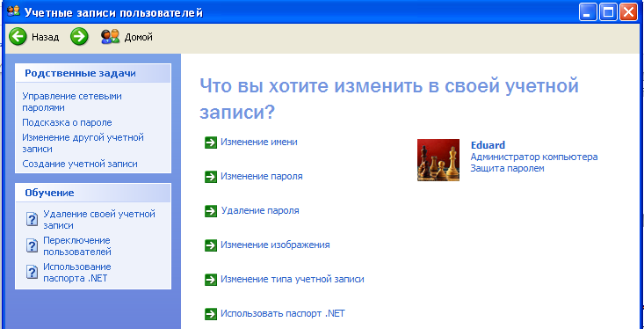
Task: Click the arrow icon beside Изменение пароля
Action: click(211, 177)
